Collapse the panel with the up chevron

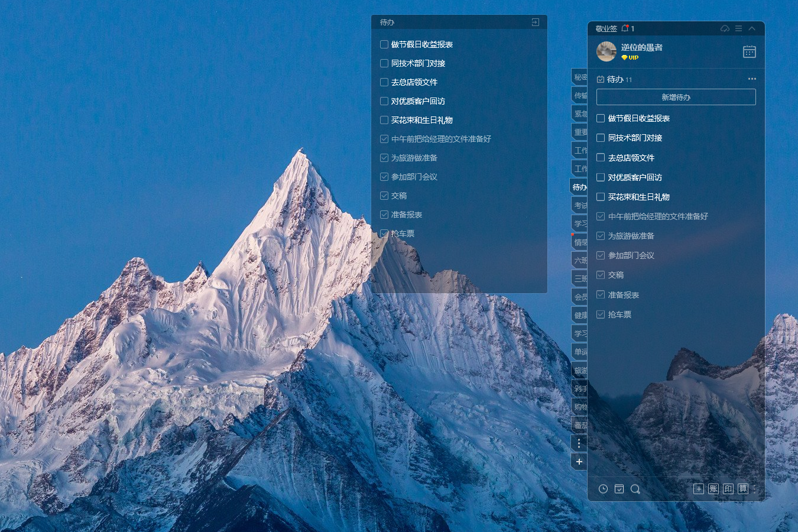[x=752, y=28]
